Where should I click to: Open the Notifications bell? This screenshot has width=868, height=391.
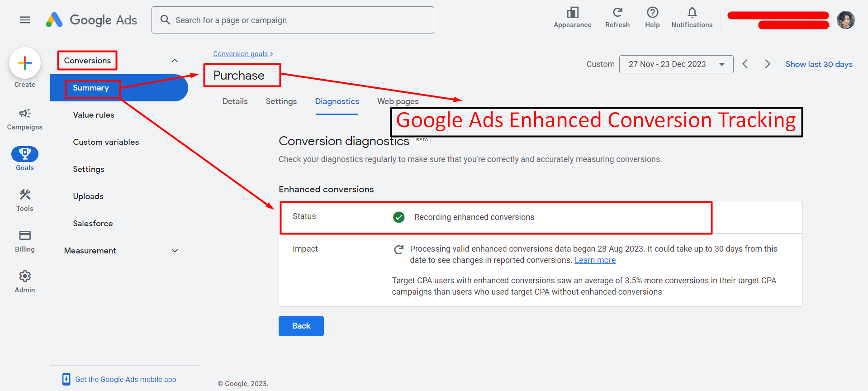click(x=692, y=12)
